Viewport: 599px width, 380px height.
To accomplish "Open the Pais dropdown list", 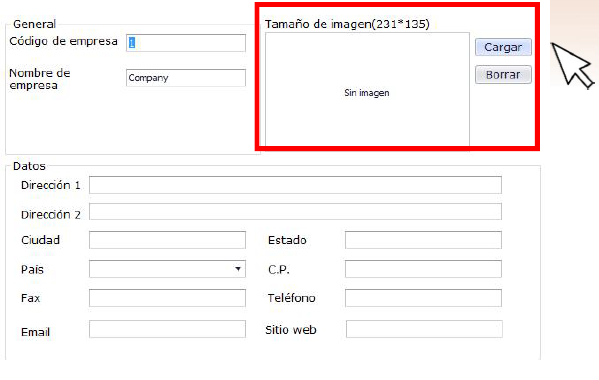I will [167, 269].
